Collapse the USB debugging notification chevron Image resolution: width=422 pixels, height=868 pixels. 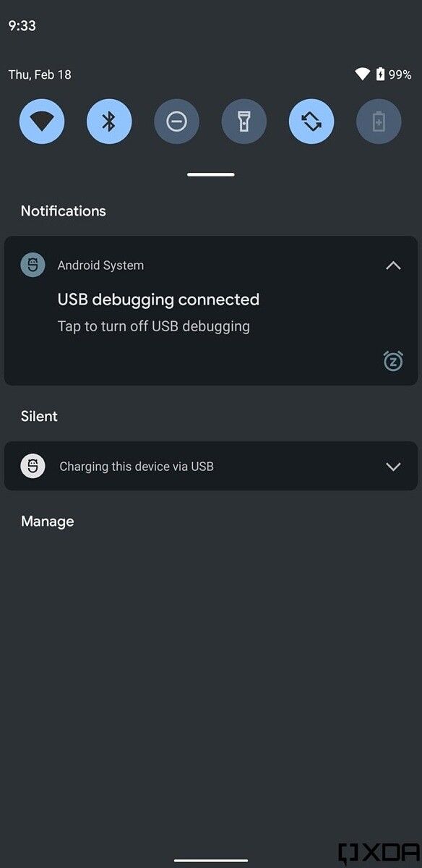pos(393,265)
